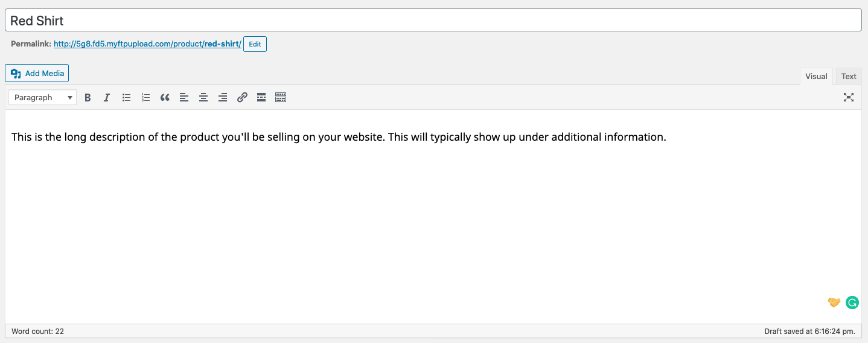This screenshot has height=343, width=868.
Task: Align text right
Action: [x=223, y=97]
